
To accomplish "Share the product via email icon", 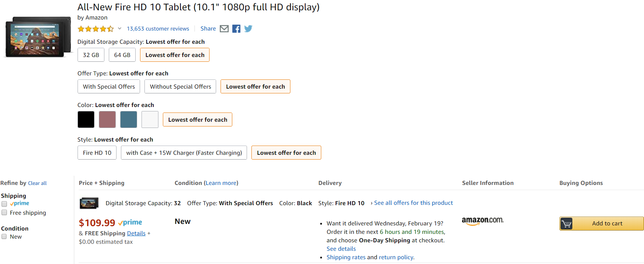I will click(224, 29).
